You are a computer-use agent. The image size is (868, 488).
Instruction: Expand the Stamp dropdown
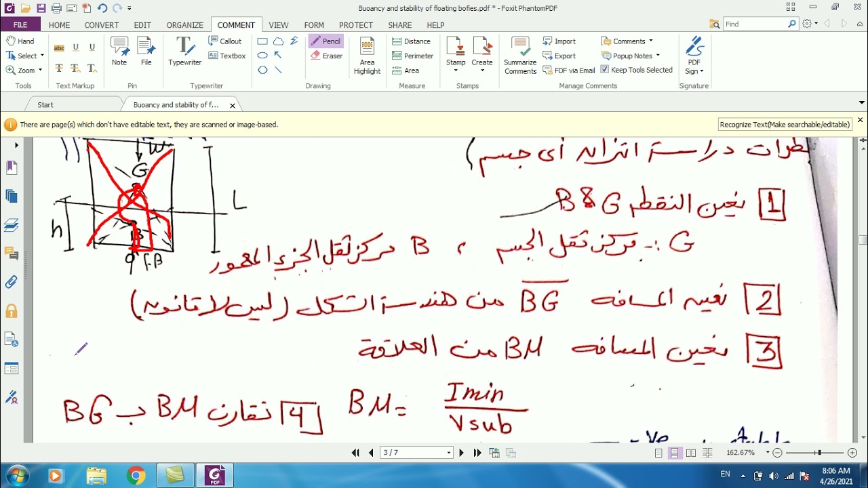tap(456, 70)
